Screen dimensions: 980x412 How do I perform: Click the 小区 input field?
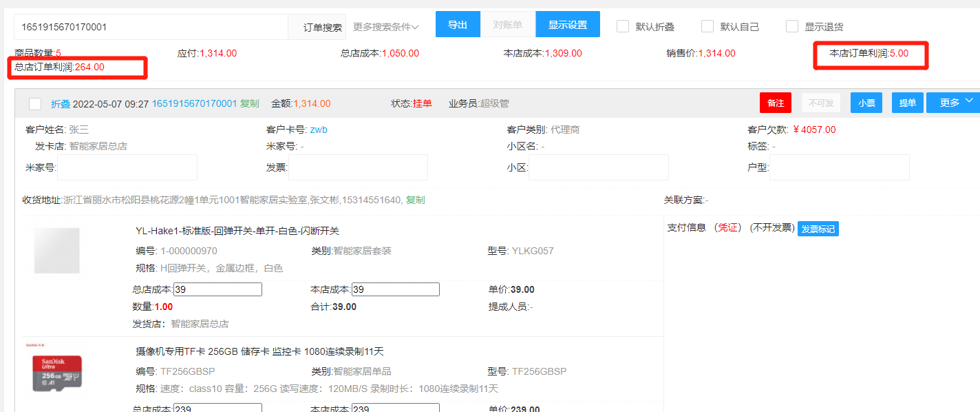[599, 167]
